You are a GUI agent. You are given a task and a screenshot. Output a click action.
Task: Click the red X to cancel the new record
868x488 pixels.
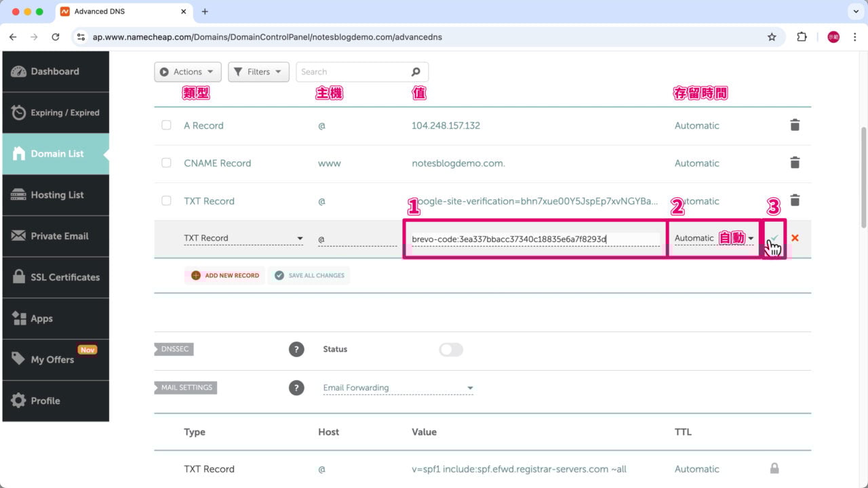click(x=794, y=238)
